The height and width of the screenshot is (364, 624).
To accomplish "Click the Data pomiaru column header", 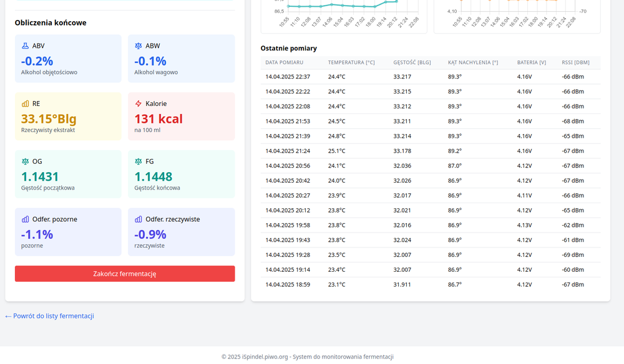I will tap(284, 62).
